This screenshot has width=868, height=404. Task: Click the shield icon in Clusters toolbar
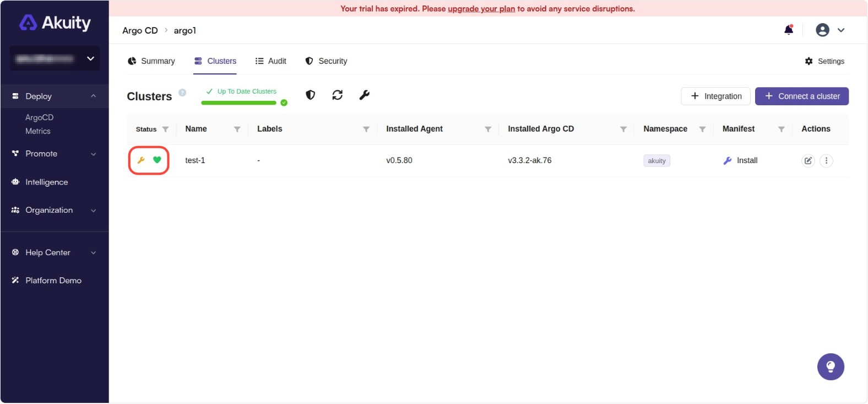pyautogui.click(x=311, y=95)
